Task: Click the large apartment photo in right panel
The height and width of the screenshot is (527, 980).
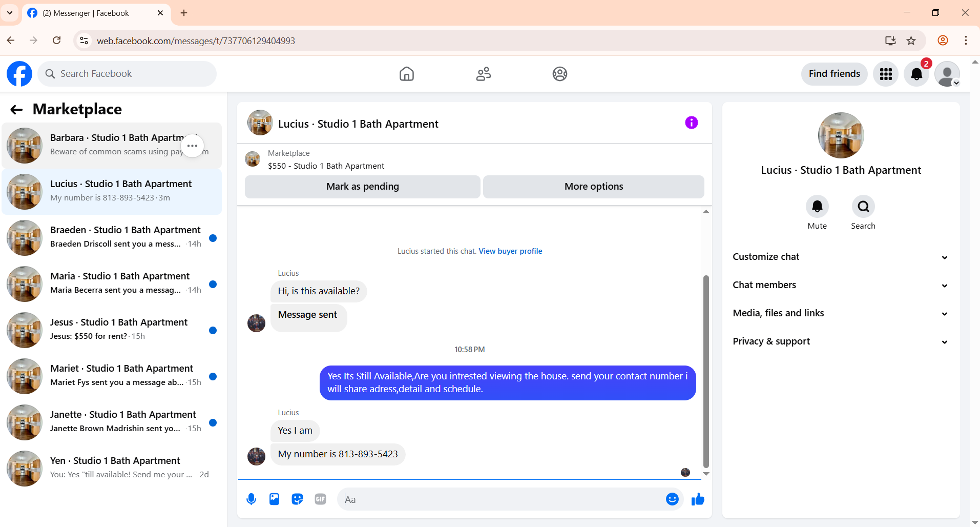Action: [x=841, y=135]
